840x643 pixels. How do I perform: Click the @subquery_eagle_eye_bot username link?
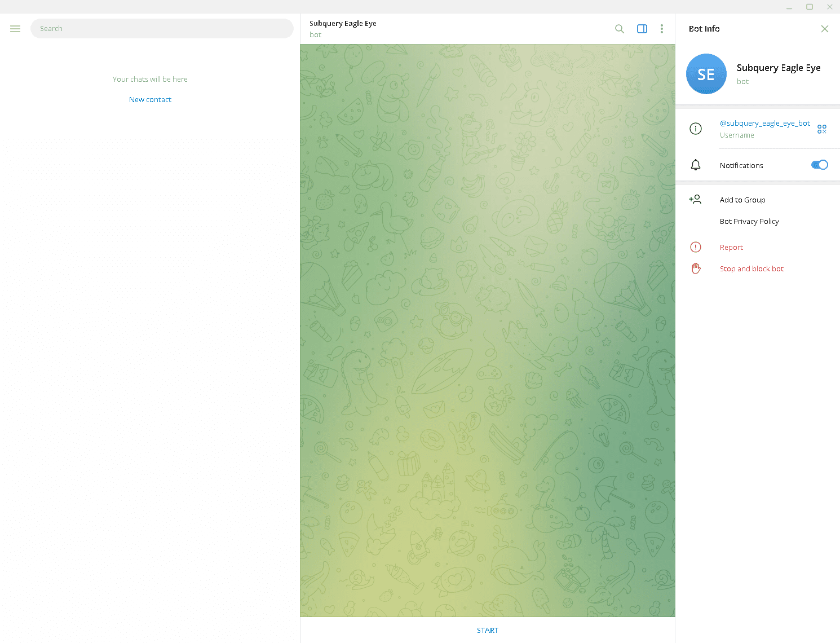pyautogui.click(x=765, y=123)
